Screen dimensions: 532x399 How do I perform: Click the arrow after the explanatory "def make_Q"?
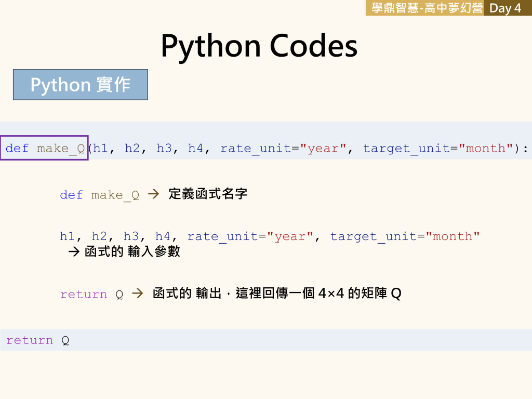(x=153, y=195)
